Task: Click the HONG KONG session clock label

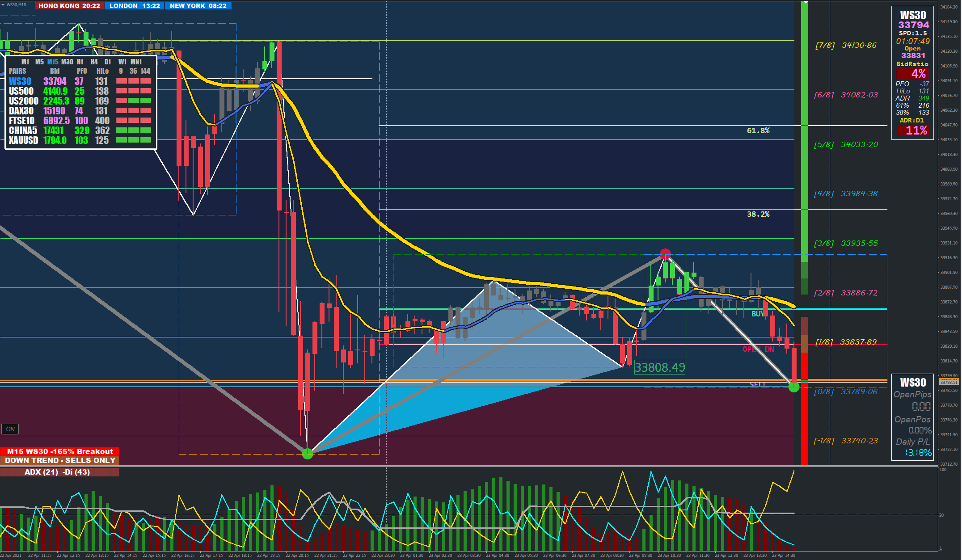Action: 69,6
